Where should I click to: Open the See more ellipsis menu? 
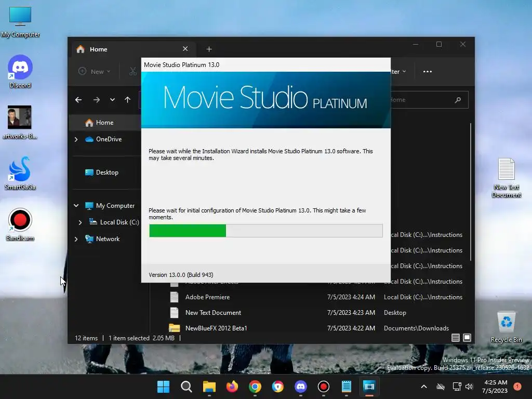(x=428, y=72)
